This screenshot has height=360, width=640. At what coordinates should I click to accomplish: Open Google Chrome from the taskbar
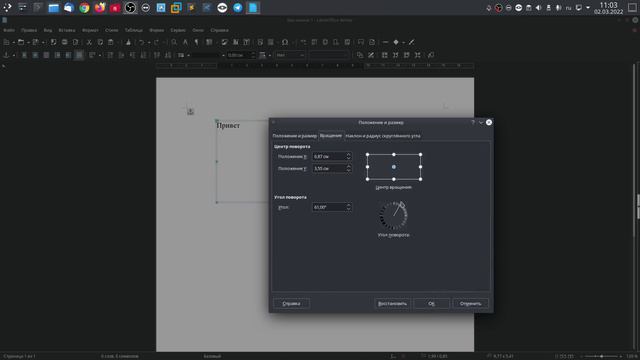[84, 8]
